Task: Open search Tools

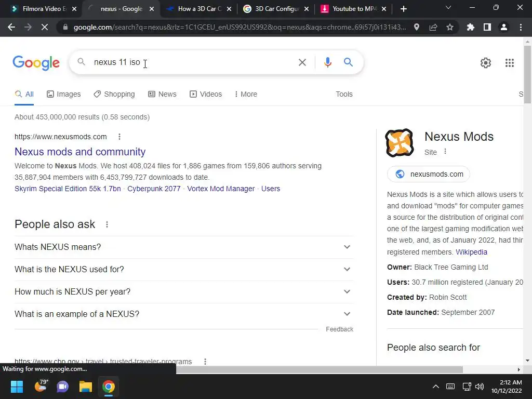Action: coord(344,94)
